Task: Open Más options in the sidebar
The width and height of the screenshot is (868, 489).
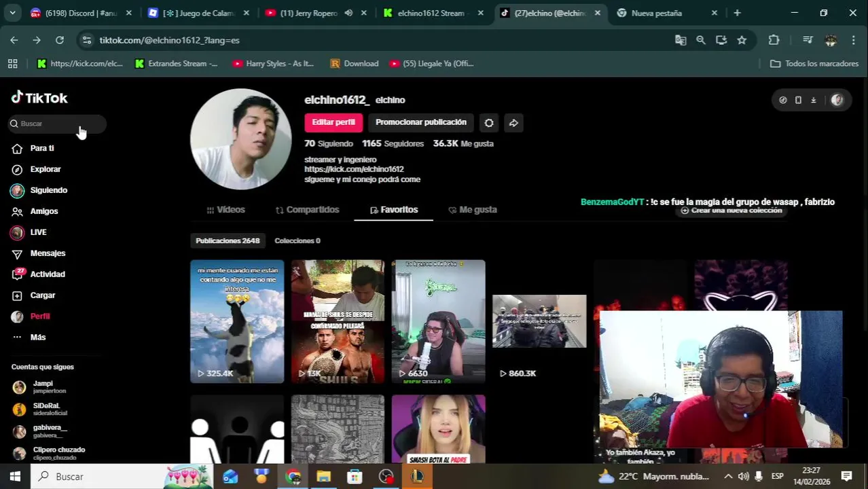Action: point(37,338)
